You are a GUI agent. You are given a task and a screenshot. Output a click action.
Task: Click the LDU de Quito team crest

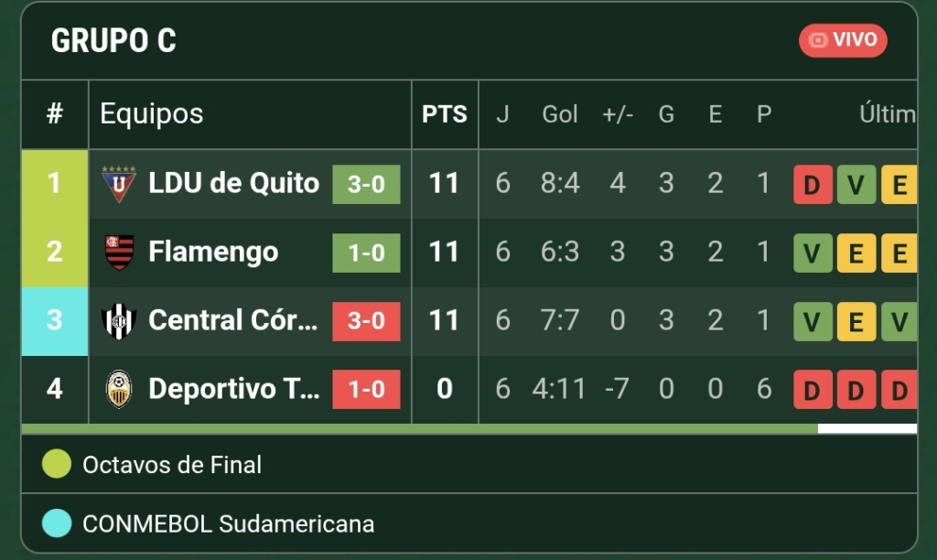coord(119,184)
